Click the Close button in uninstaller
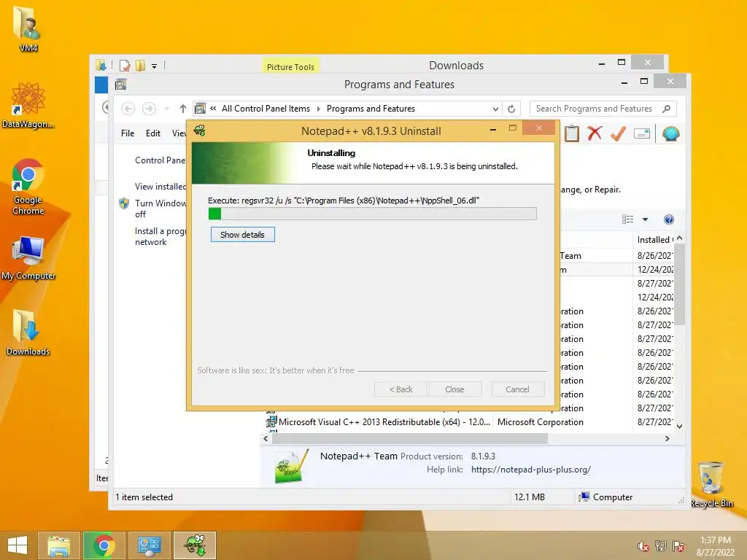Viewport: 747px width, 560px height. [x=455, y=389]
